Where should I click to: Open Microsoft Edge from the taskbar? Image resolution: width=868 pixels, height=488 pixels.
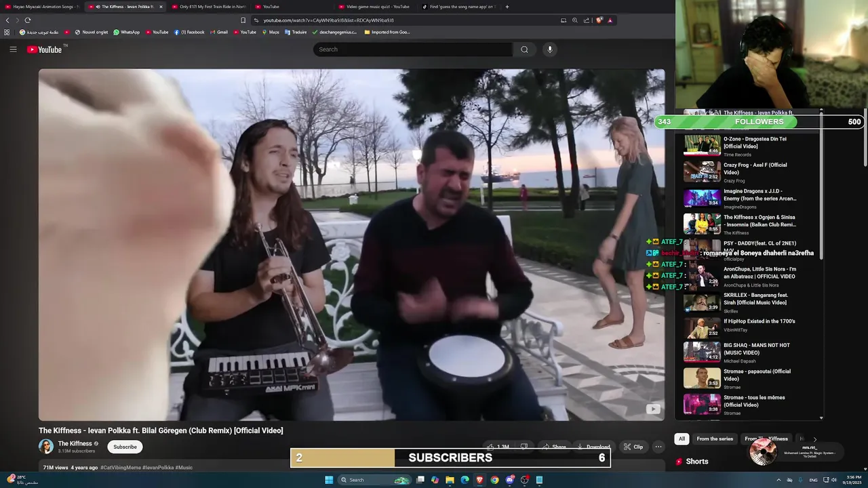tap(465, 480)
